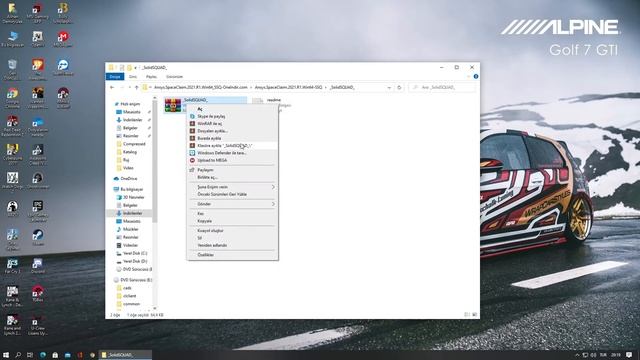Image resolution: width=640 pixels, height=360 pixels.
Task: Click breadcrumb 'Ansys.SpaceClaim.2021.R1.Win64-SSQ' in address bar
Action: point(288,87)
